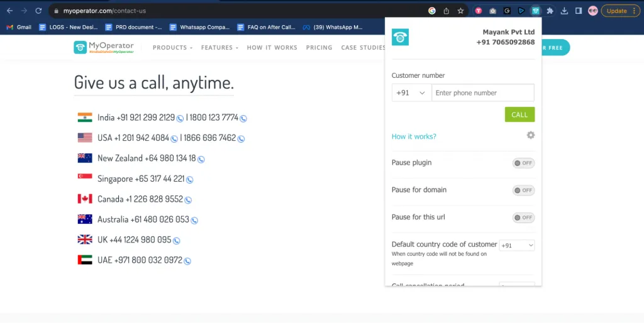Click the Update browser button
Image resolution: width=644 pixels, height=323 pixels.
(x=620, y=11)
